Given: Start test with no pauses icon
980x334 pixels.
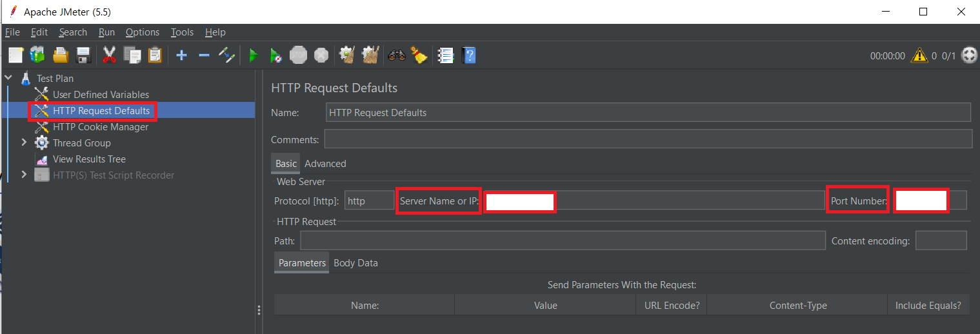Looking at the screenshot, I should point(275,56).
